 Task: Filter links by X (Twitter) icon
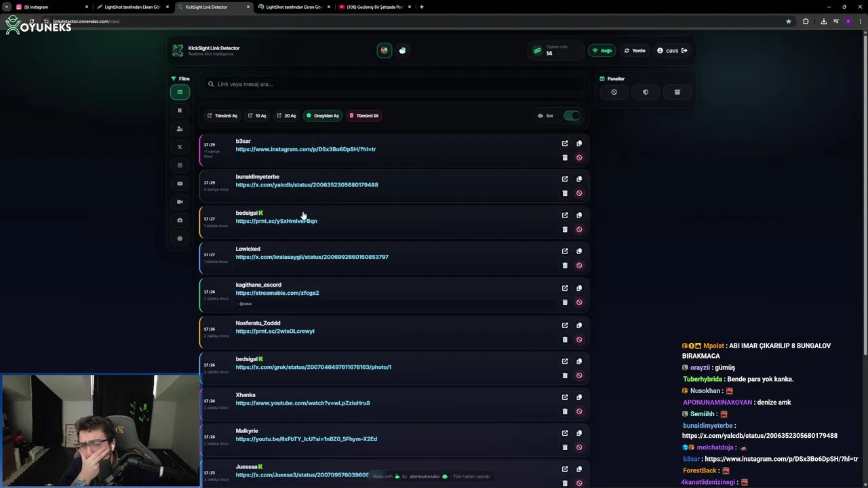tap(180, 147)
